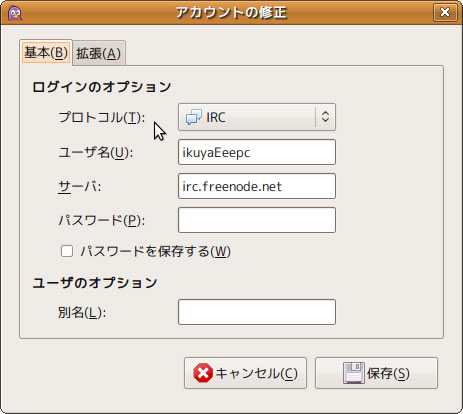Switch to the 拡張(A) tab

click(x=99, y=53)
